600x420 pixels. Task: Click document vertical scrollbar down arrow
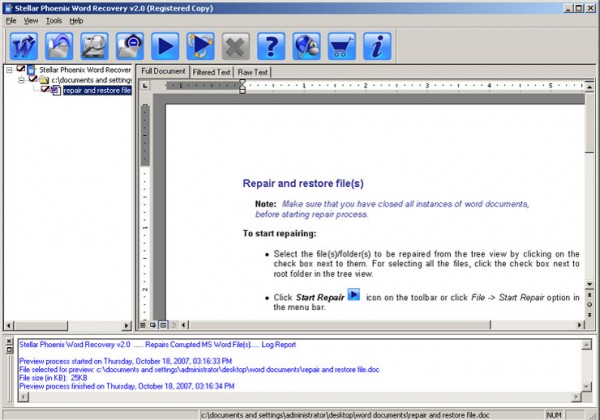589,284
